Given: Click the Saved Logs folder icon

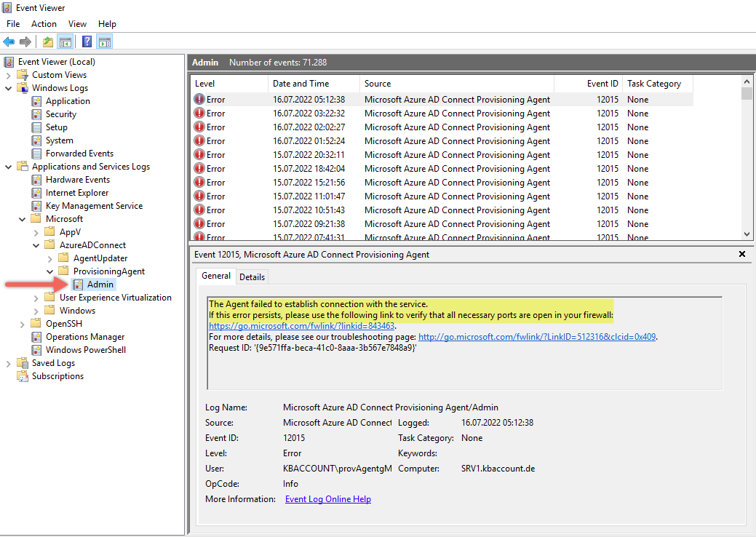Looking at the screenshot, I should [x=23, y=363].
